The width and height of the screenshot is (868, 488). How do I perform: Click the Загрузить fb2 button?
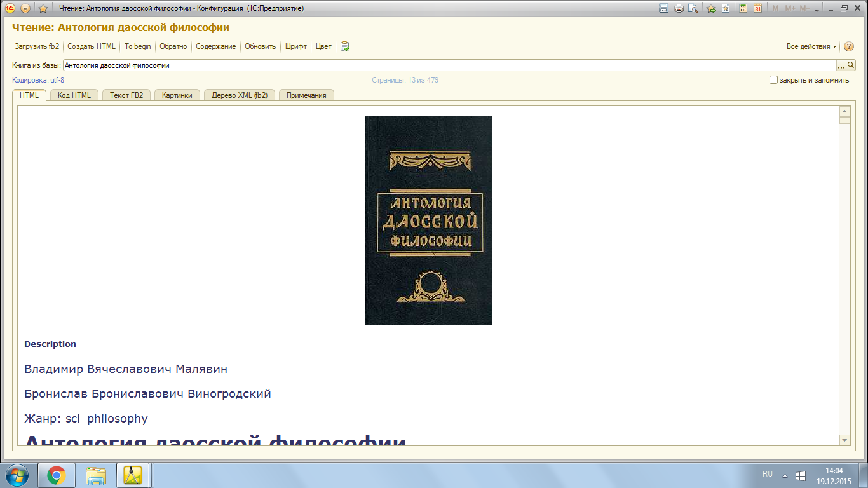point(37,46)
